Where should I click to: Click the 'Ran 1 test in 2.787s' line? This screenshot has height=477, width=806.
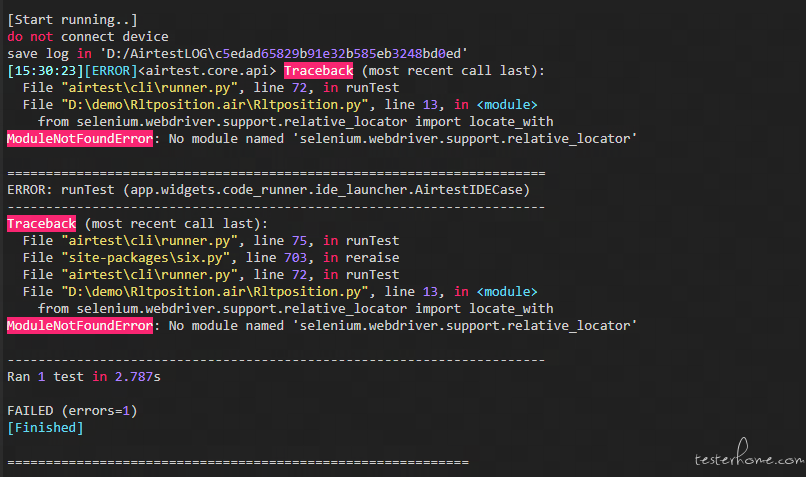[84, 377]
